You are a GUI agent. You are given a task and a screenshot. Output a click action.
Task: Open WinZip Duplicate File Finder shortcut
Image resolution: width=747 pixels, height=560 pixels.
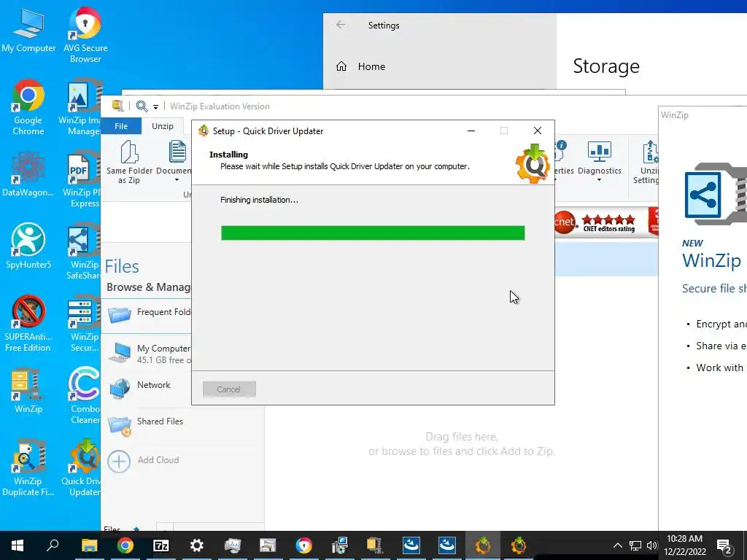28,467
